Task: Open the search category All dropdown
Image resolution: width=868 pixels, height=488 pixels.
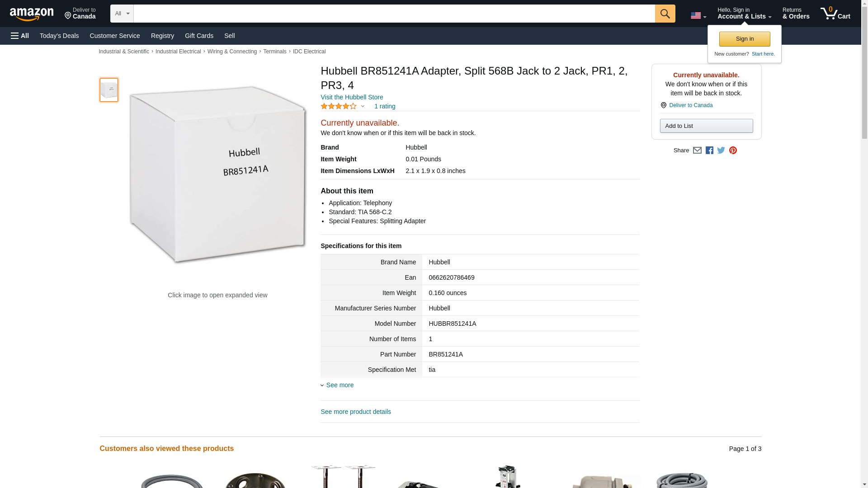Action: (122, 14)
